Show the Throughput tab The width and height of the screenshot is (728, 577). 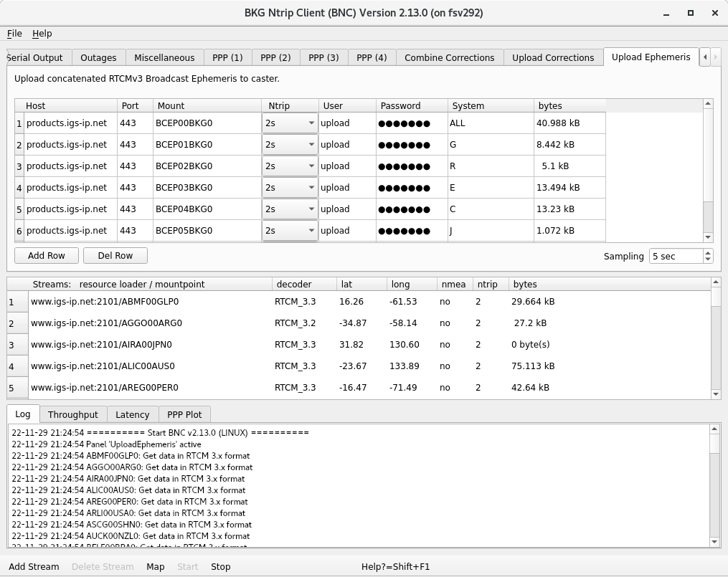[72, 415]
